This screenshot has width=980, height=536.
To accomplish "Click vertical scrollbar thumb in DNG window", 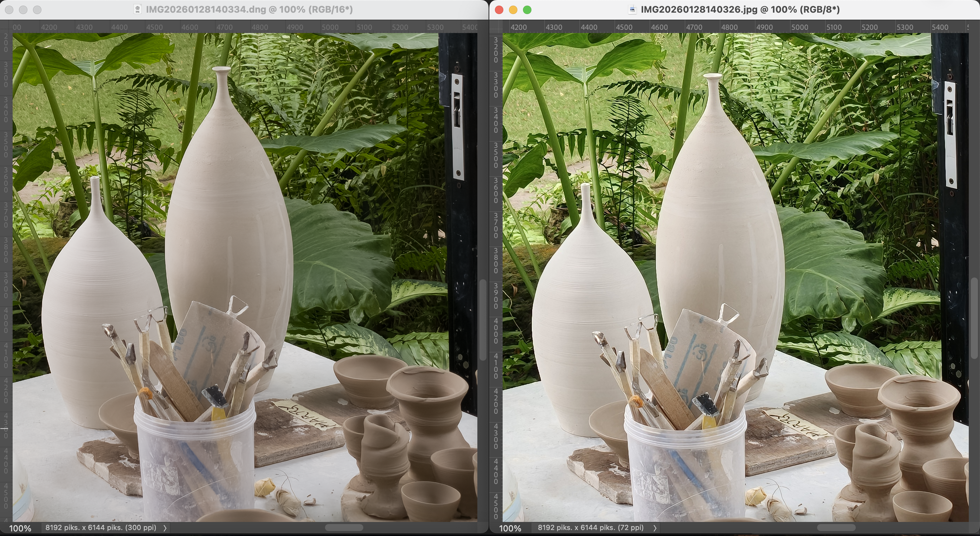I will pos(483,320).
